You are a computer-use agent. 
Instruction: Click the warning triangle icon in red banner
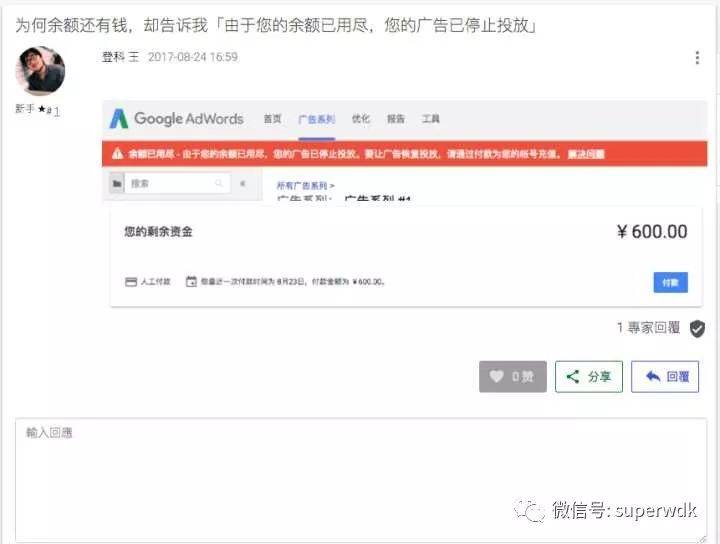coord(118,154)
